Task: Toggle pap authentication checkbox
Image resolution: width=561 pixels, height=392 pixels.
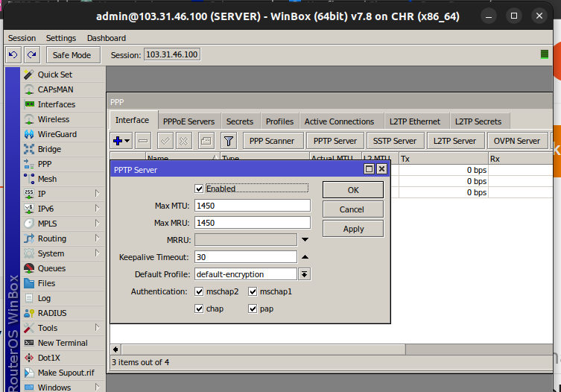Action: tap(253, 309)
